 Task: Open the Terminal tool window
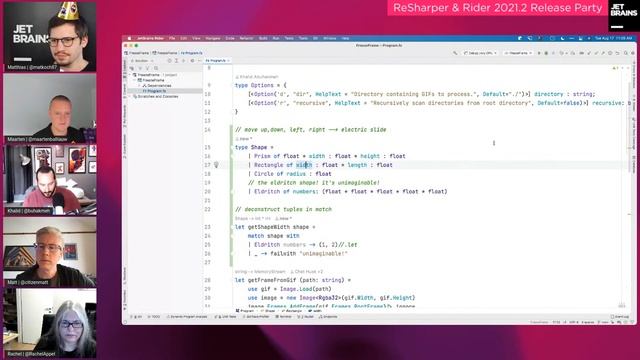click(x=283, y=317)
